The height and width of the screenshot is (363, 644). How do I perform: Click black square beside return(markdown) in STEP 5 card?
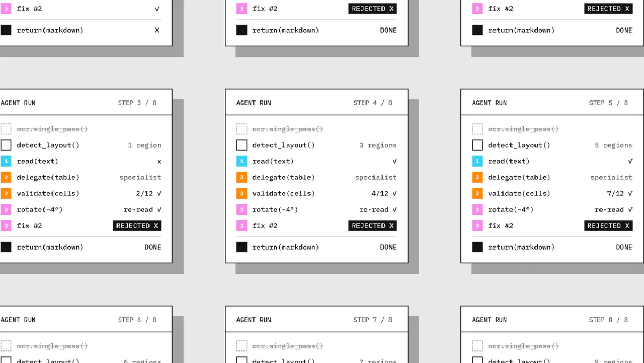click(x=477, y=247)
